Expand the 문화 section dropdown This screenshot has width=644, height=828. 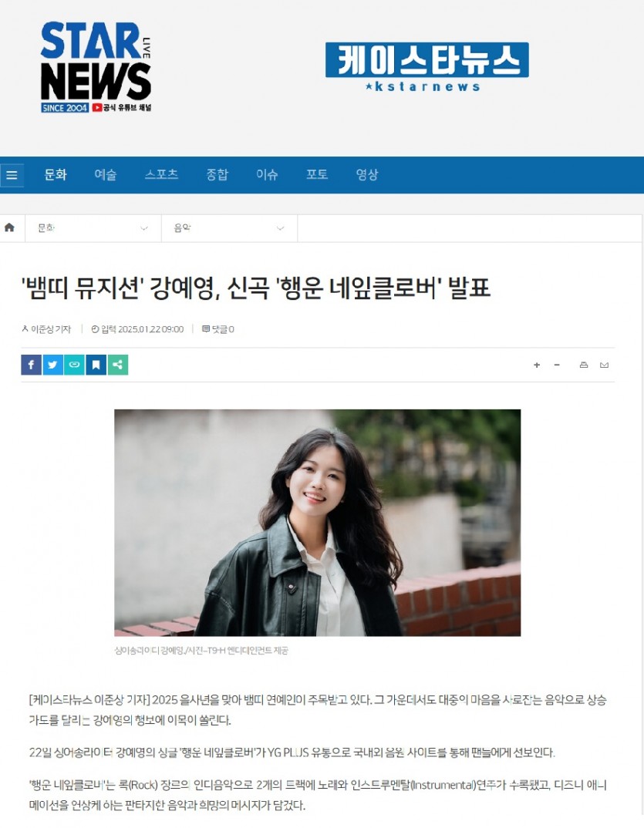tap(93, 228)
